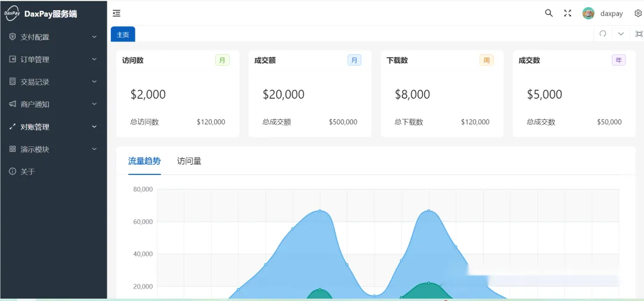Screen dimensions: 644x301
Task: Select the 主页 page tab
Action: click(123, 35)
